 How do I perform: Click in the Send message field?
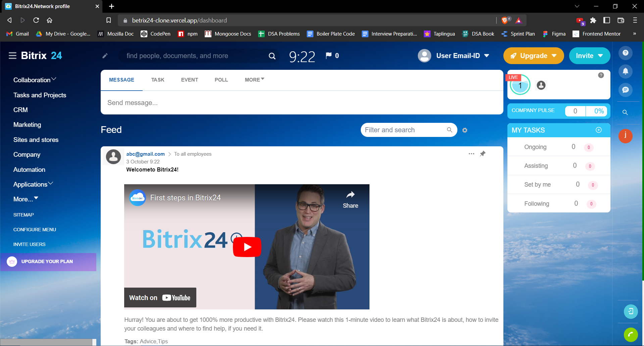click(x=302, y=103)
